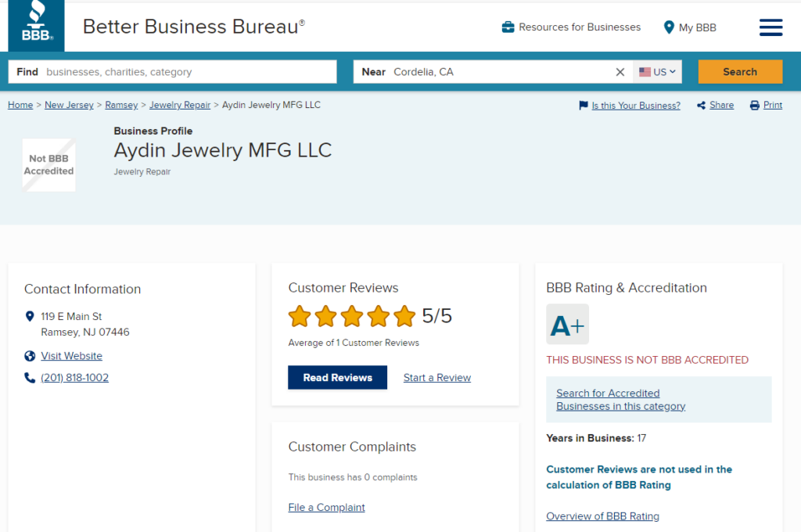Screen dimensions: 801x532
Task: Click the Jewelry Repair category label under title
Action: point(142,171)
